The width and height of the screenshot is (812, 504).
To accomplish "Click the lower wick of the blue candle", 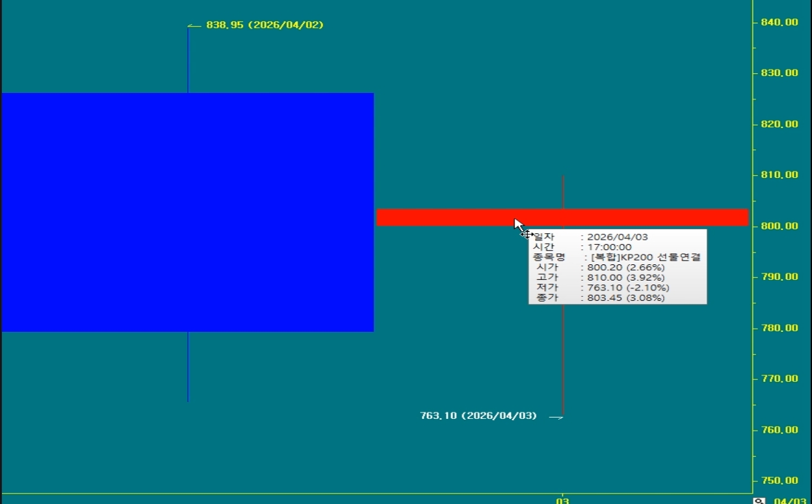I will (188, 366).
